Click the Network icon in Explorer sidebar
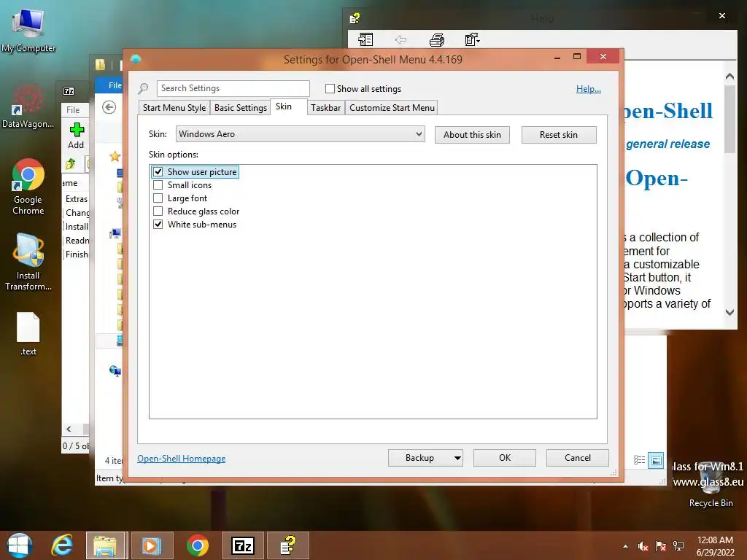The height and width of the screenshot is (560, 747). 115,370
